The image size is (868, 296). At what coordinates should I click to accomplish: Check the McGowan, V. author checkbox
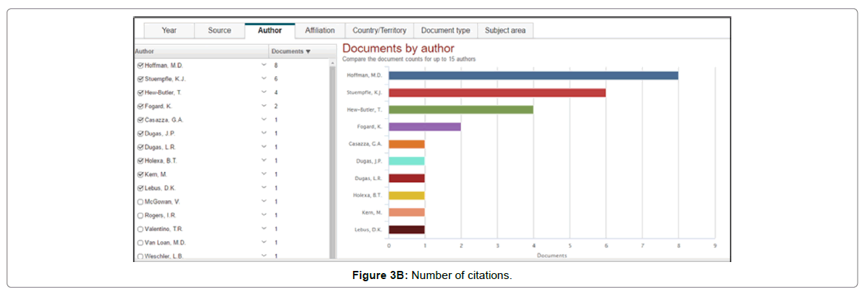coord(140,202)
